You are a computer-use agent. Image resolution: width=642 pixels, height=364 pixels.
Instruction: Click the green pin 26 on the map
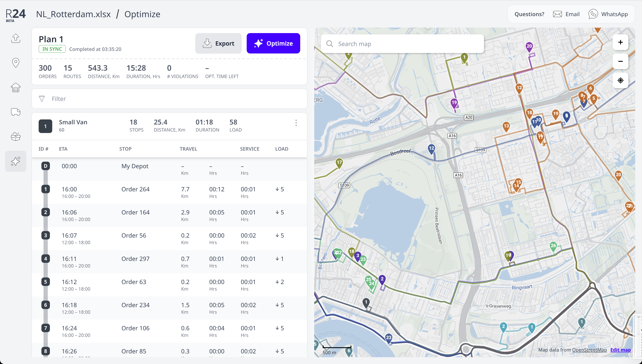tap(553, 246)
